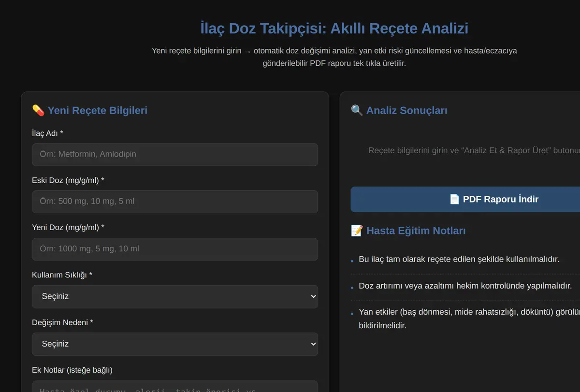580x392 pixels.
Task: Click the magnifier icon beside Analiz Sonuçları
Action: point(357,110)
